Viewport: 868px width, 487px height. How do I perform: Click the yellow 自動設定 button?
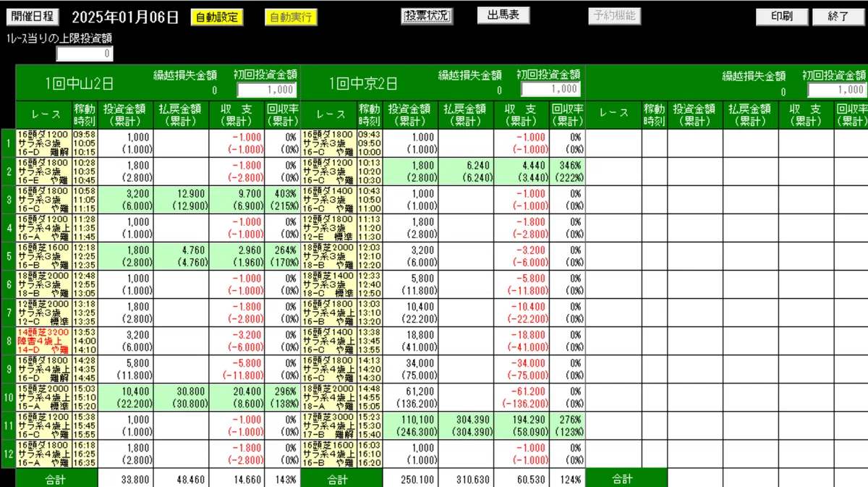click(x=217, y=17)
